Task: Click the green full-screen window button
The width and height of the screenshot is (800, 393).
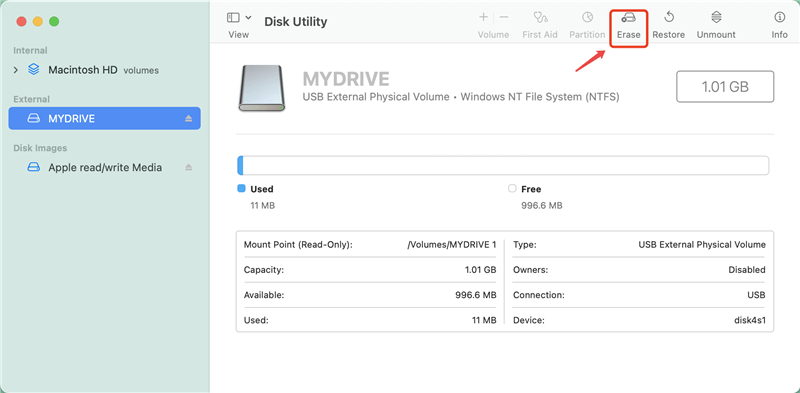Action: 54,21
